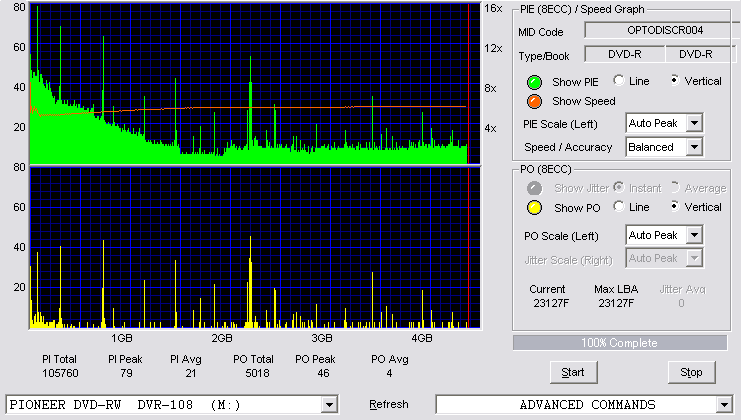Viewport: 742px width, 420px height.
Task: Click the 2GB axis label
Action: pyautogui.click(x=221, y=338)
